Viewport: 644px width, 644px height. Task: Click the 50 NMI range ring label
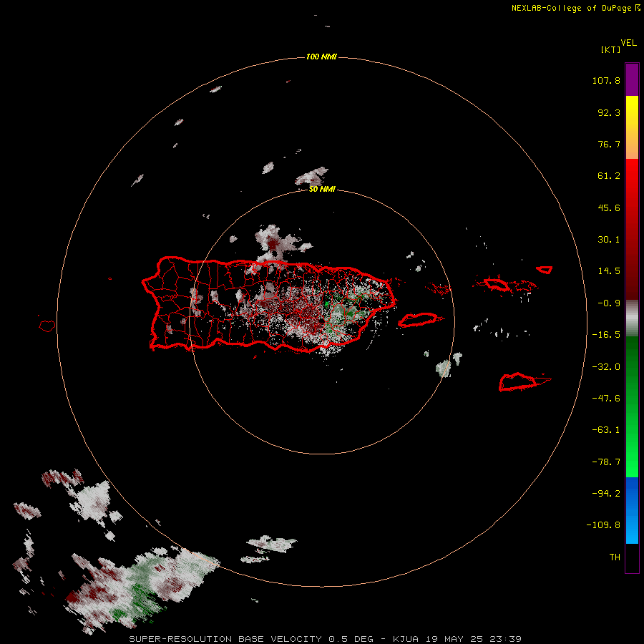[322, 190]
